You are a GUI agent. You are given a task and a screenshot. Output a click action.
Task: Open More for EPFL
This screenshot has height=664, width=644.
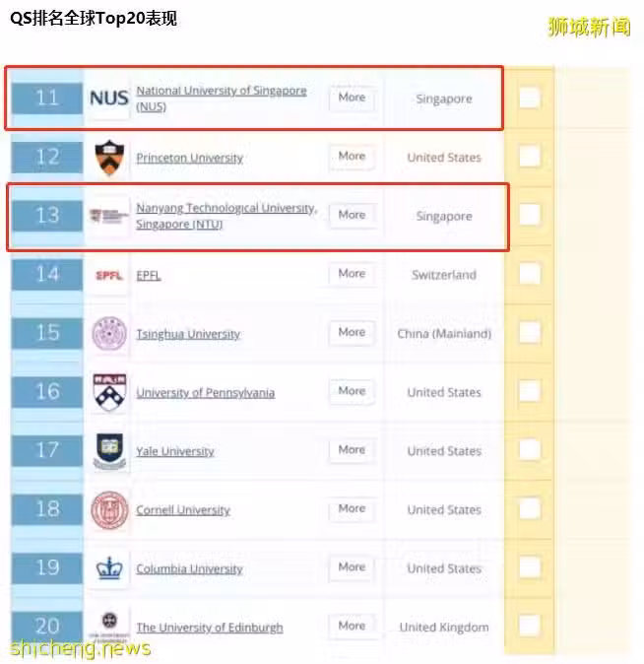(x=352, y=274)
